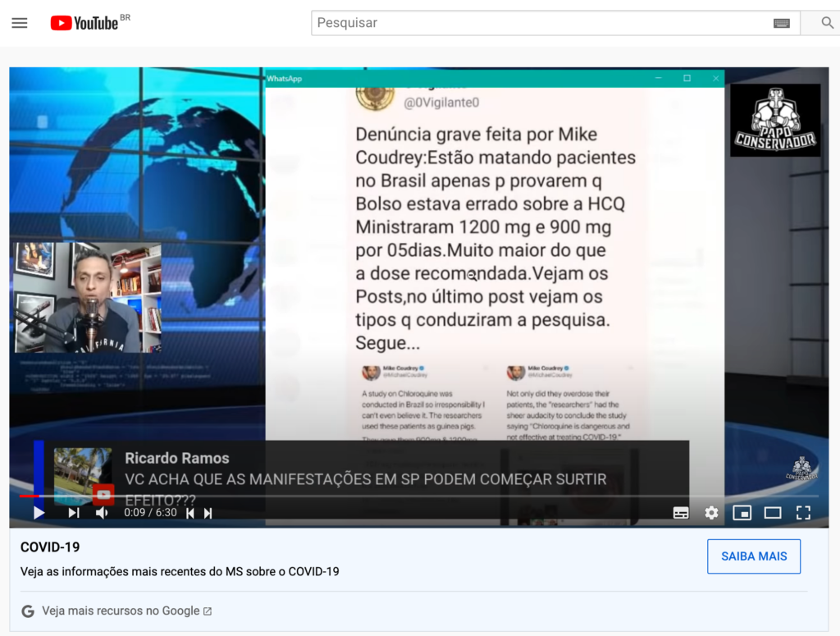Viewport: 840px width, 636px height.
Task: Toggle subtitles/closed captions
Action: click(681, 513)
